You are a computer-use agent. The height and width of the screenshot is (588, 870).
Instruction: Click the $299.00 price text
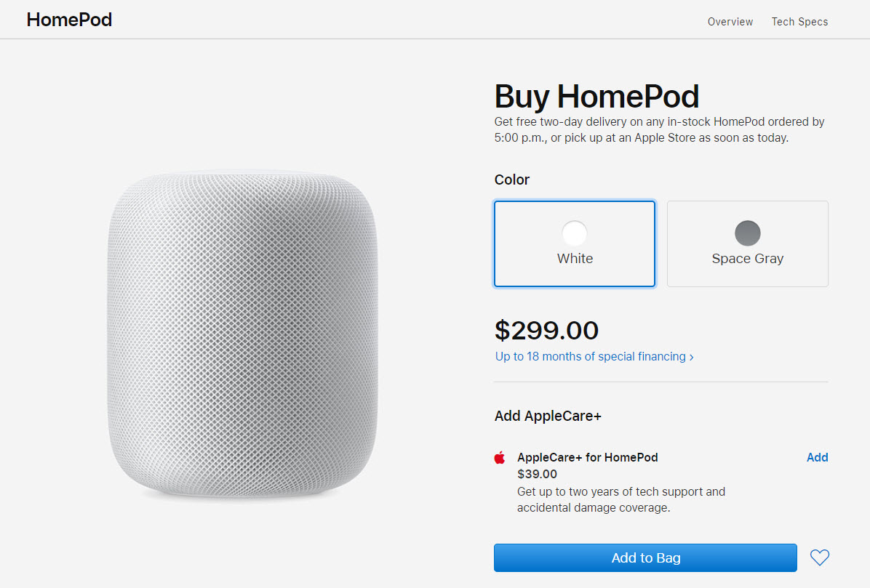(x=546, y=331)
